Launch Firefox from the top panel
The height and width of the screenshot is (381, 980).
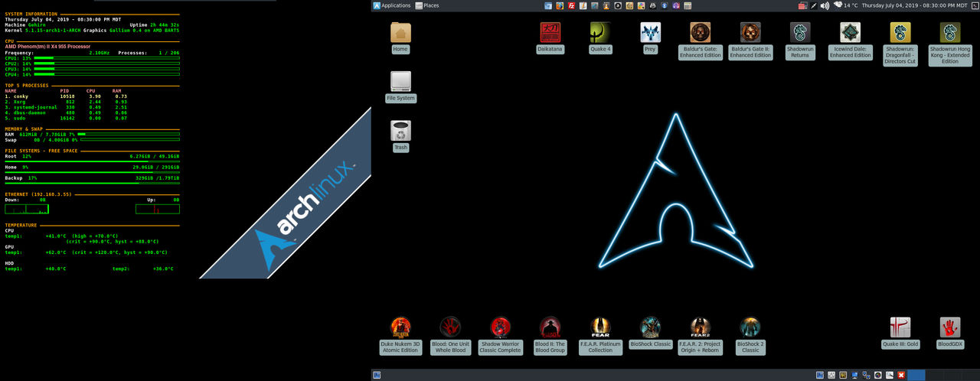tap(560, 5)
